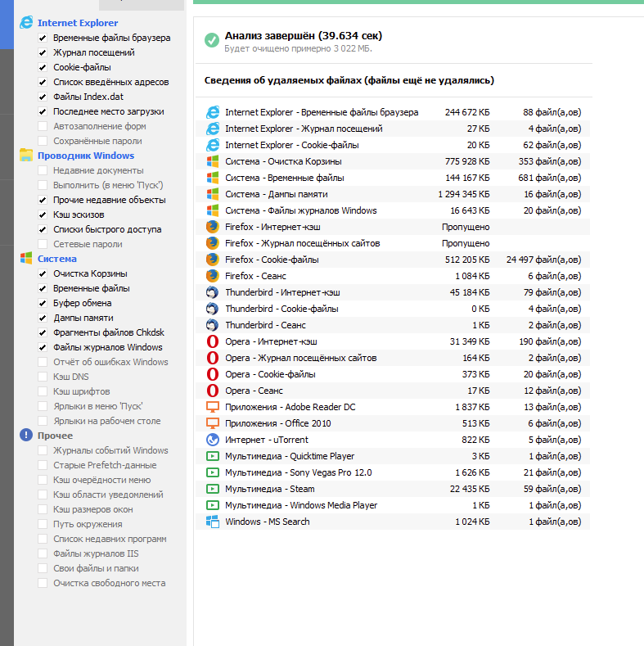The width and height of the screenshot is (644, 646).
Task: Check Ярлыки на рабочем столе checkbox
Action: pos(43,421)
